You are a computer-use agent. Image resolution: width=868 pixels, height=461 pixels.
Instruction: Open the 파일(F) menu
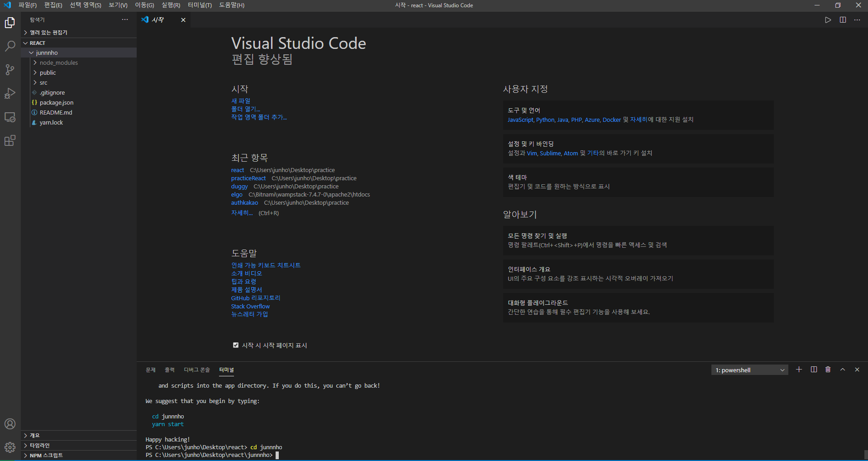point(28,5)
